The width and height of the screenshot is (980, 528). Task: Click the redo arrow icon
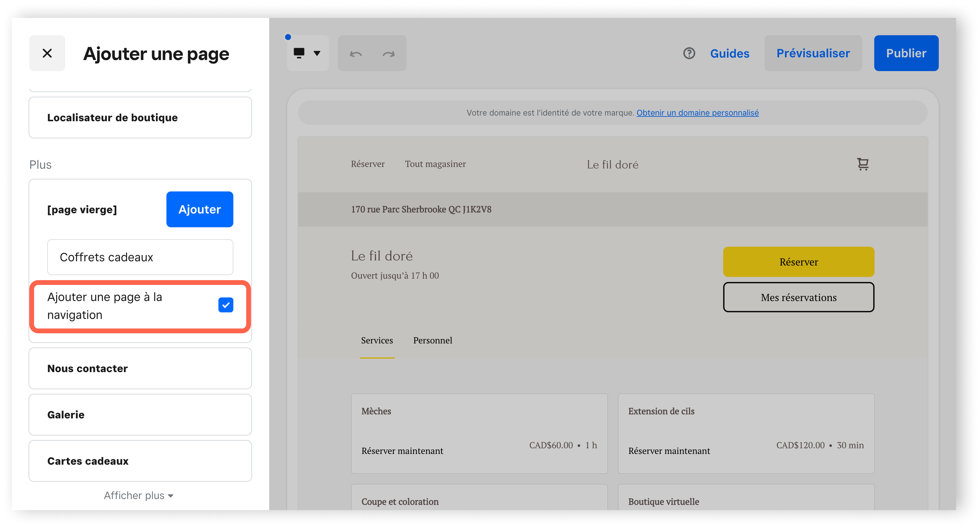[x=388, y=54]
